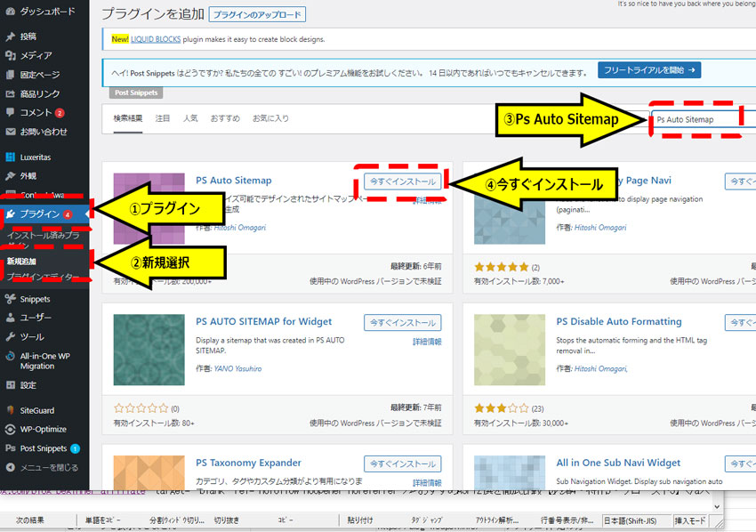Click All in One Sub Navi Widget thumbnail

pos(510,472)
